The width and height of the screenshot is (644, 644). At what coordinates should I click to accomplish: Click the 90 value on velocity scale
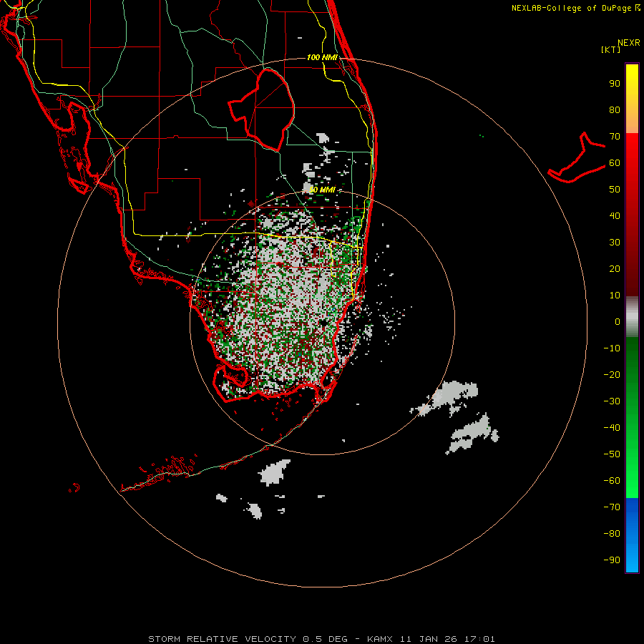tap(615, 84)
